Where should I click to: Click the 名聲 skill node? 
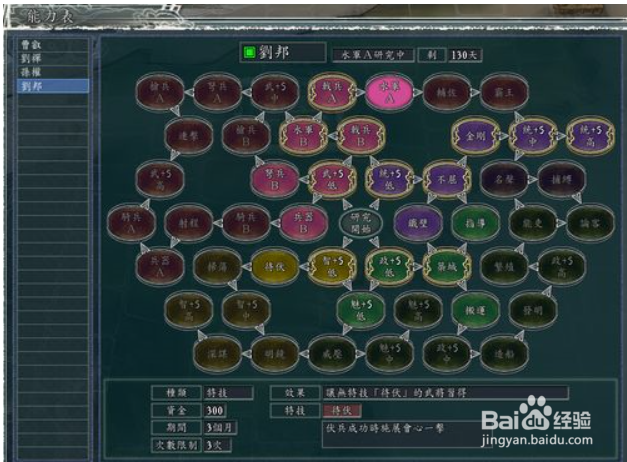504,179
